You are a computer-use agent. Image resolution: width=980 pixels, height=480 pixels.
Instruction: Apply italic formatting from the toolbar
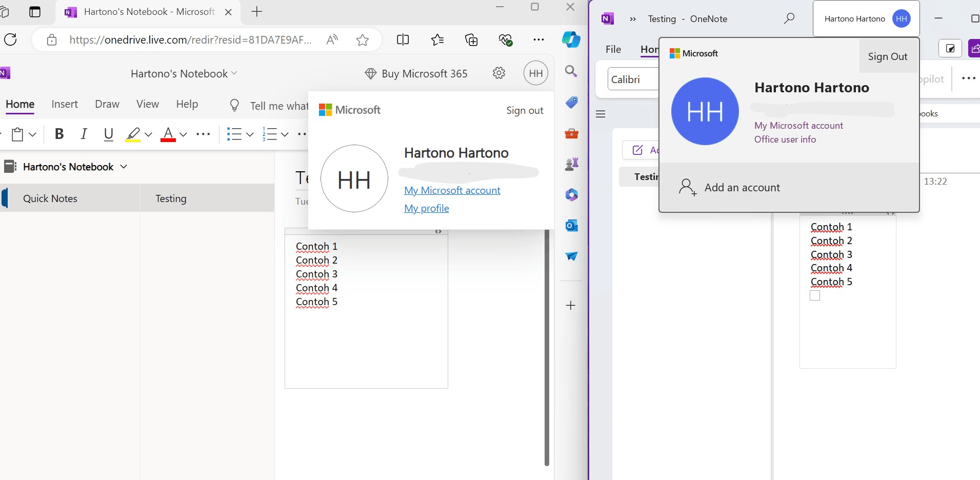(83, 134)
